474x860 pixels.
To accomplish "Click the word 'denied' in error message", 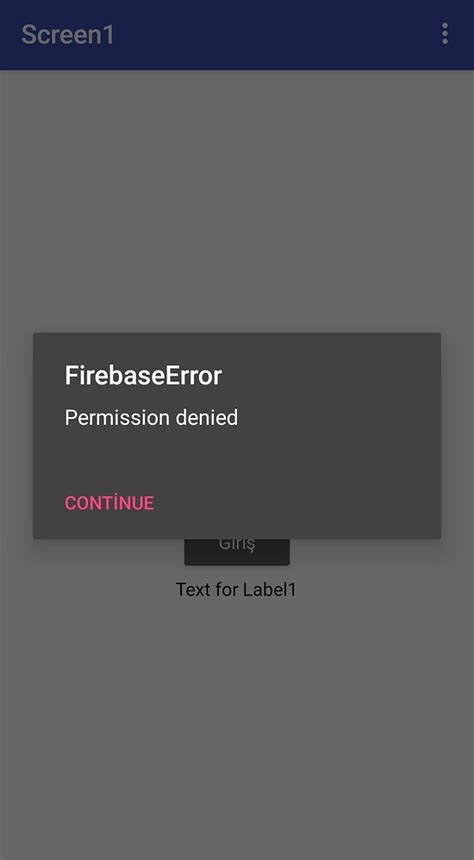I will 207,418.
